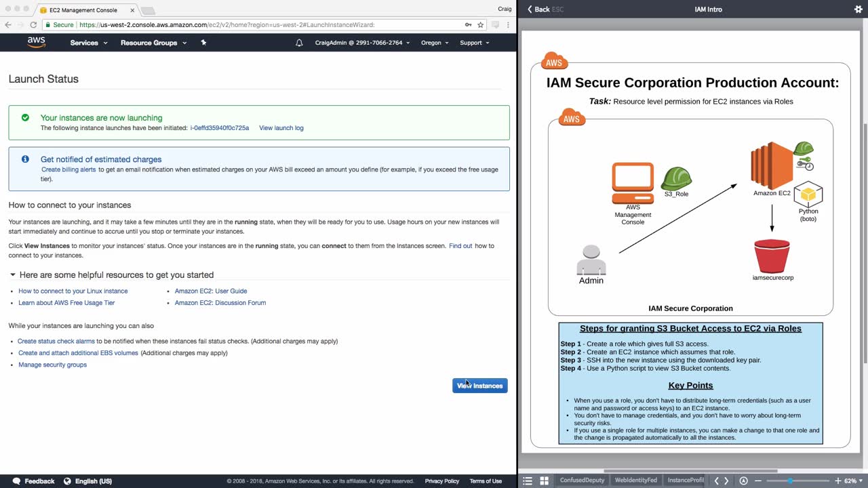Image resolution: width=868 pixels, height=488 pixels.
Task: Open the Amazon EC2: User Guide link
Action: 211,291
